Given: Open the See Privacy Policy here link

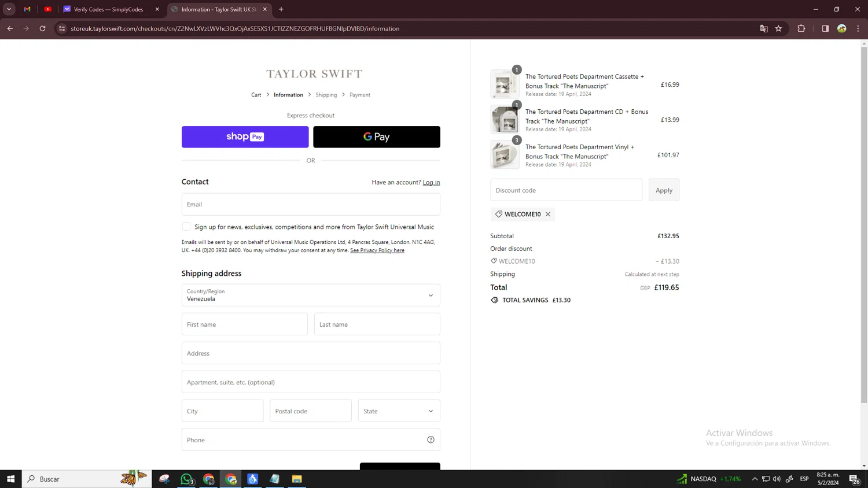Looking at the screenshot, I should (377, 250).
